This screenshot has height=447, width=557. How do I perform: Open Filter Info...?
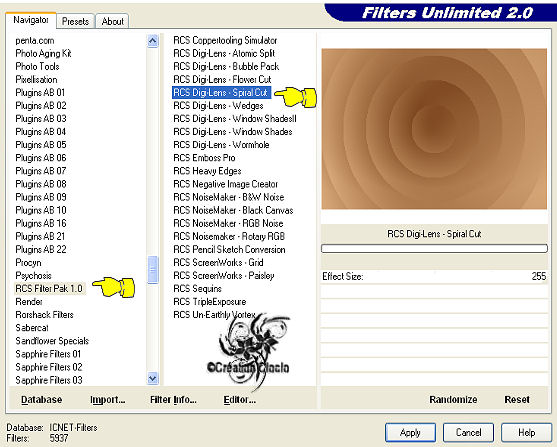(173, 400)
